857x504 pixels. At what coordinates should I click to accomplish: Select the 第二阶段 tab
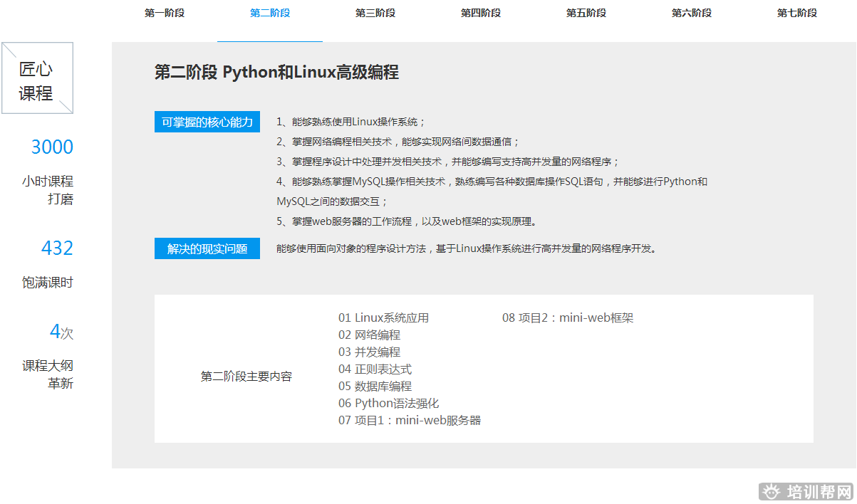click(x=270, y=13)
